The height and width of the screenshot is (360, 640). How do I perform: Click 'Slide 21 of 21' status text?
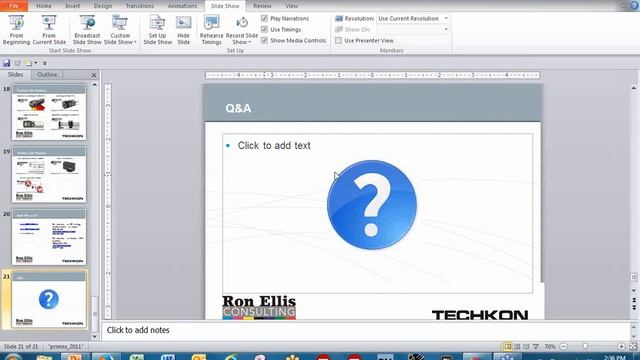click(x=21, y=347)
